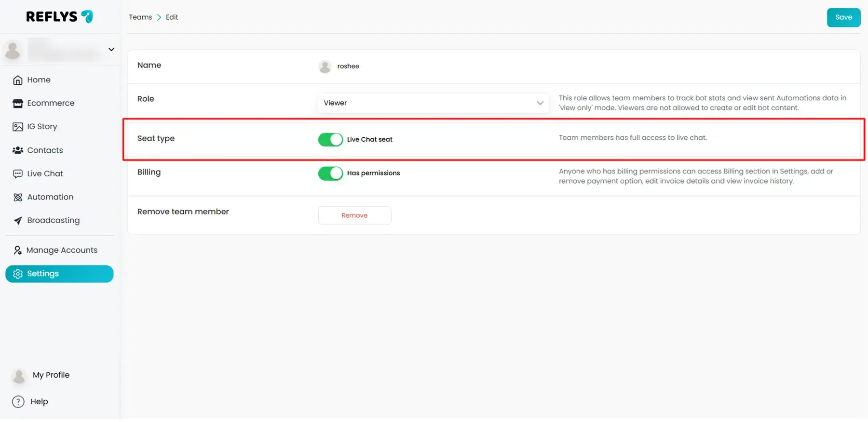Click the Save button
The image size is (868, 422).
tap(843, 17)
